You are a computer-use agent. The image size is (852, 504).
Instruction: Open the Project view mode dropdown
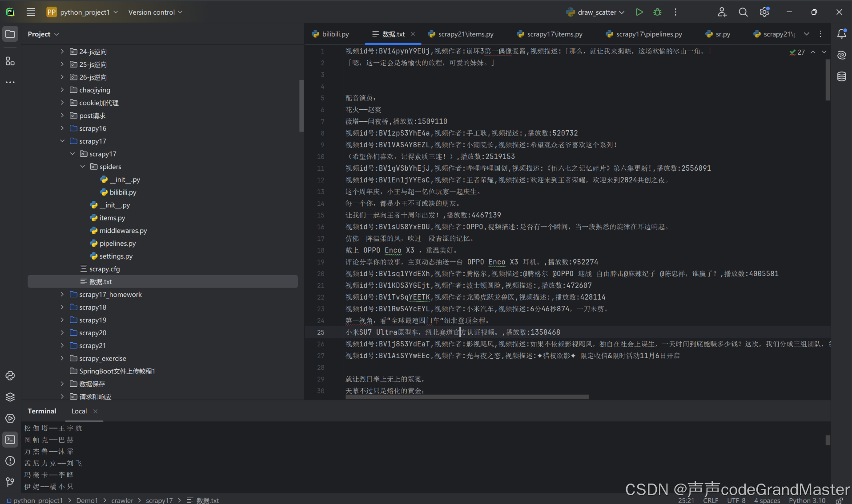(x=43, y=34)
